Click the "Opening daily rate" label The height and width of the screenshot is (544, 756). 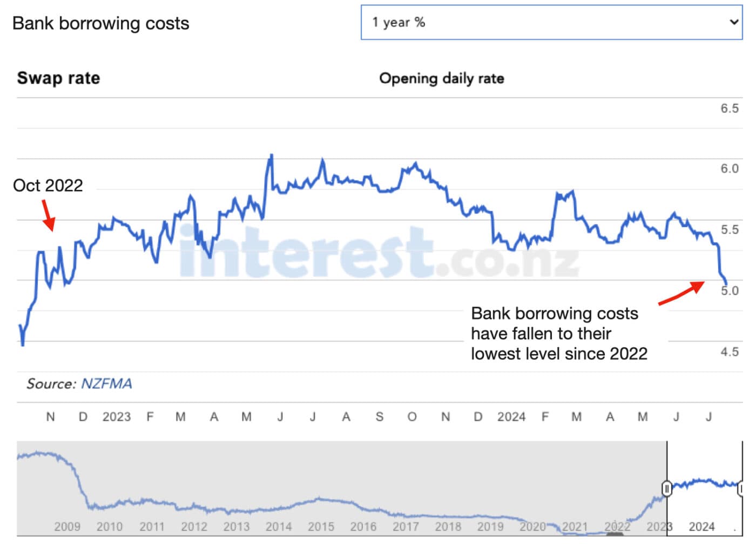coord(441,79)
